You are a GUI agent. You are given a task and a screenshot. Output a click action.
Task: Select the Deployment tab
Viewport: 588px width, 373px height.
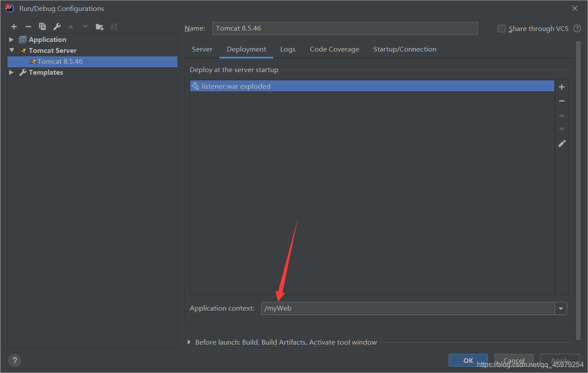[247, 49]
